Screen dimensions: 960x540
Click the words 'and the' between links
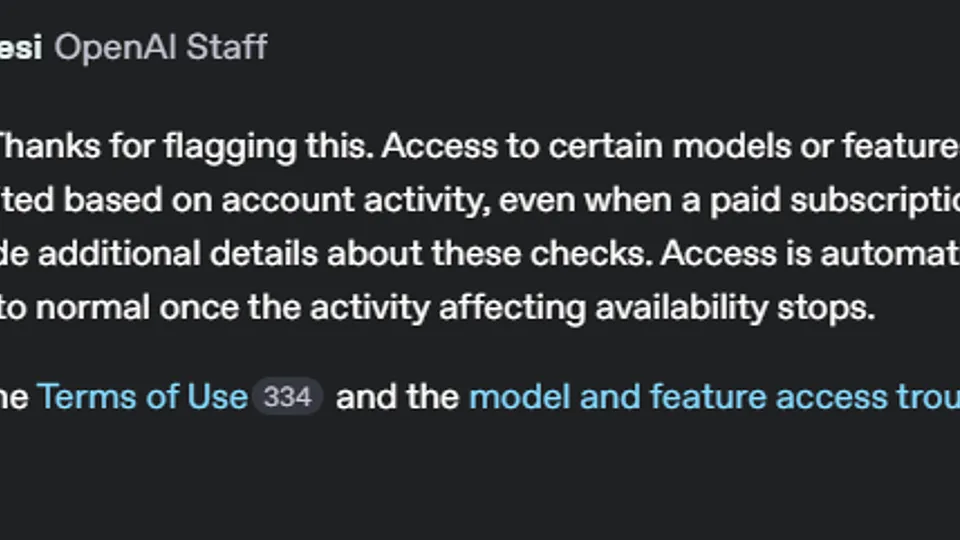click(x=397, y=397)
